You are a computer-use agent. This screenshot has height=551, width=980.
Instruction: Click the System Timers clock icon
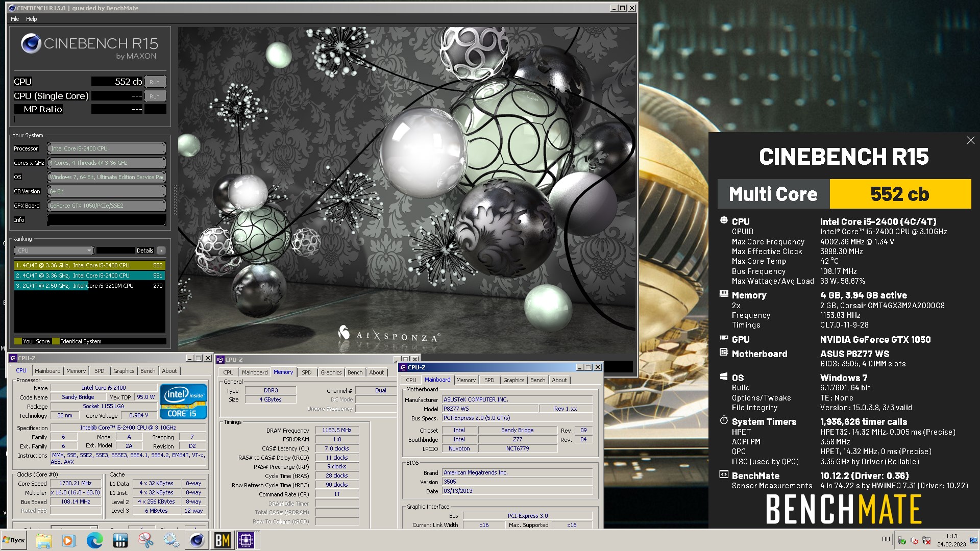724,420
